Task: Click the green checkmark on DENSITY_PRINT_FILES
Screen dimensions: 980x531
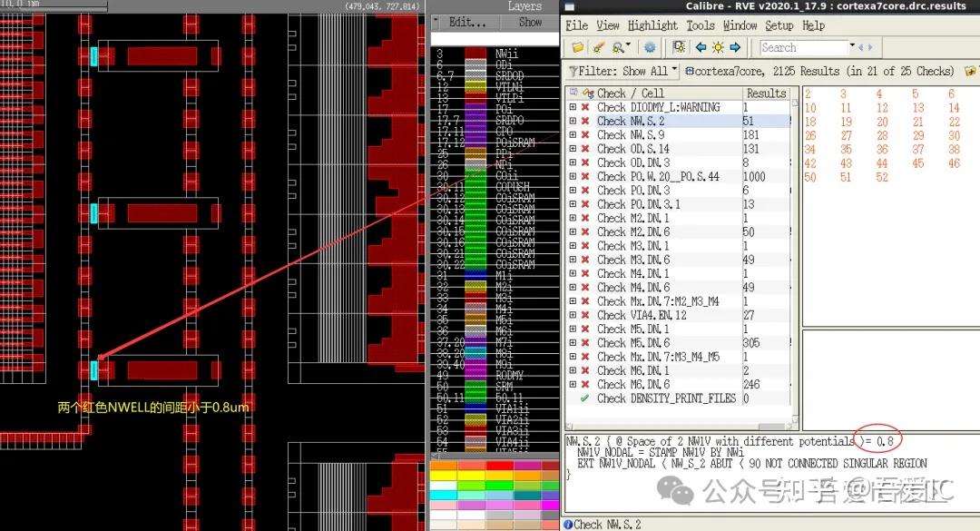Action: coord(584,398)
